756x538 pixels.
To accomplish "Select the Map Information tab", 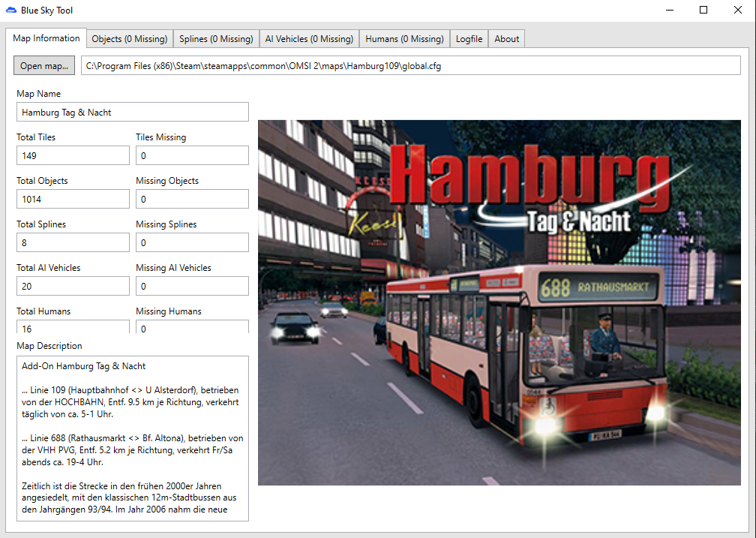I will click(46, 38).
